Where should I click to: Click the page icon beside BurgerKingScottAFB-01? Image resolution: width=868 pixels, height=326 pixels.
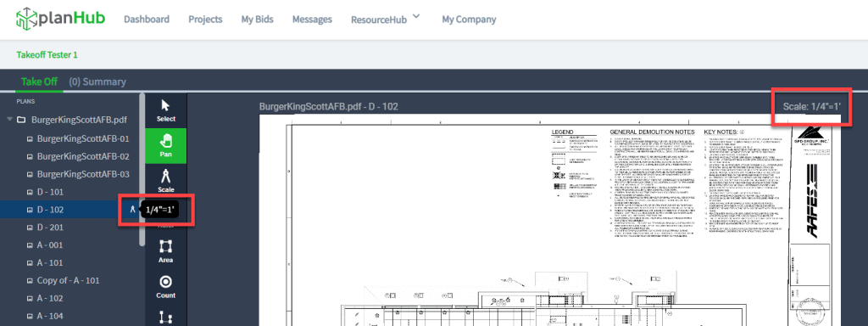pyautogui.click(x=31, y=139)
